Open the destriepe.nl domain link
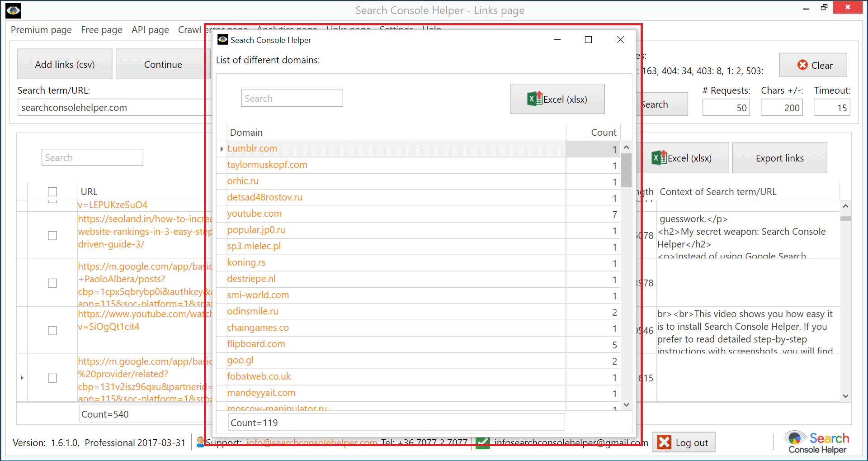The width and height of the screenshot is (868, 461). click(251, 279)
